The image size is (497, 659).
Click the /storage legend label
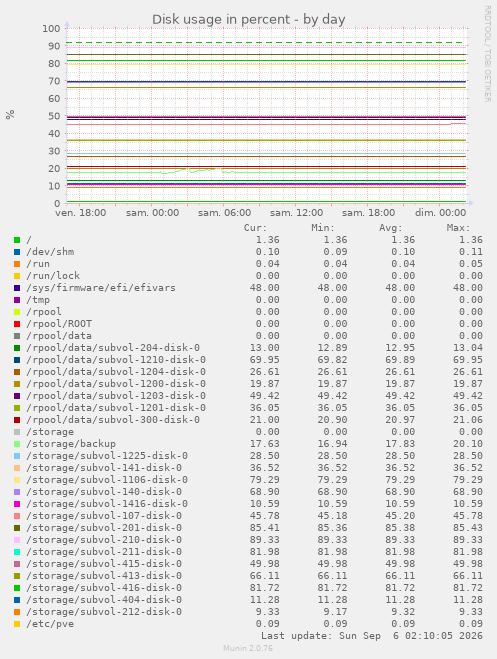[50, 432]
